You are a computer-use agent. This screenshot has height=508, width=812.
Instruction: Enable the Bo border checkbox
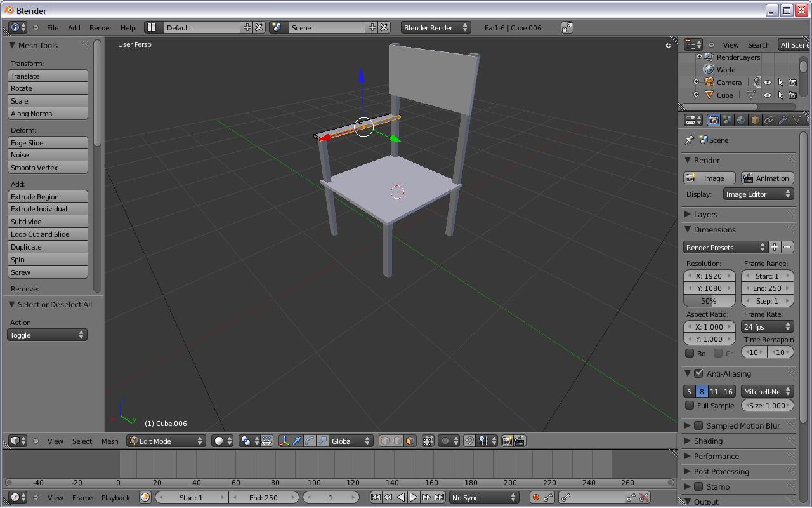690,353
